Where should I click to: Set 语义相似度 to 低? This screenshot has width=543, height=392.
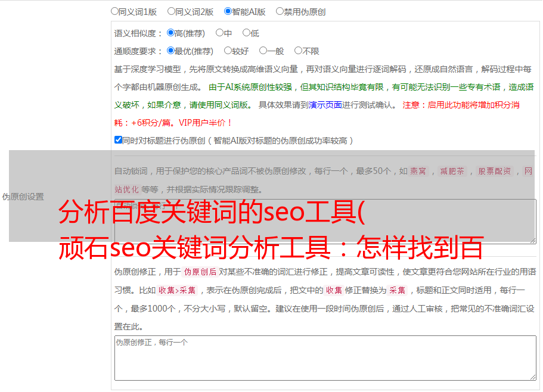[246, 33]
